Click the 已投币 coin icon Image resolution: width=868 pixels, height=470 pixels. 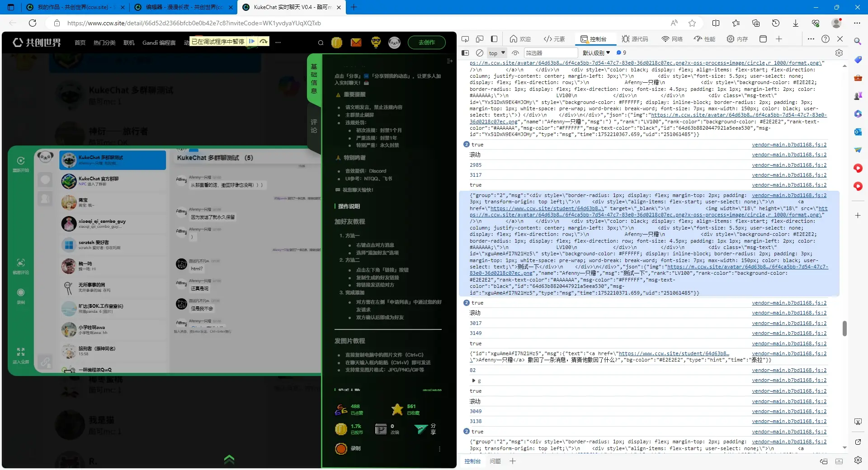341,429
